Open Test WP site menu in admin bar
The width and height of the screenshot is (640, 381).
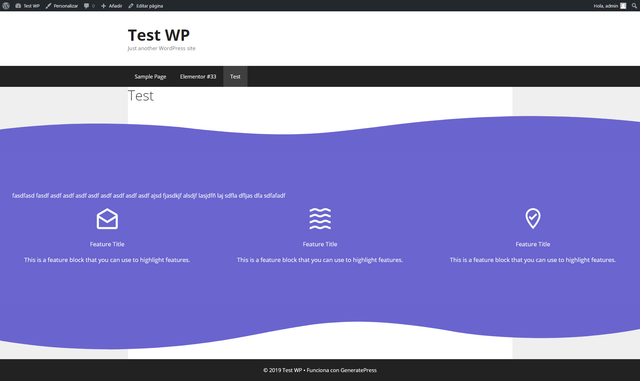pos(27,6)
